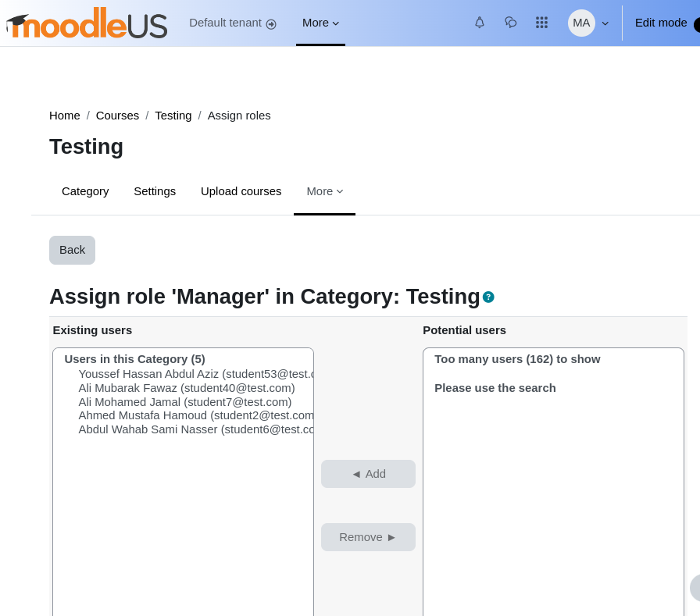
Task: Click the Add button
Action: click(x=368, y=474)
